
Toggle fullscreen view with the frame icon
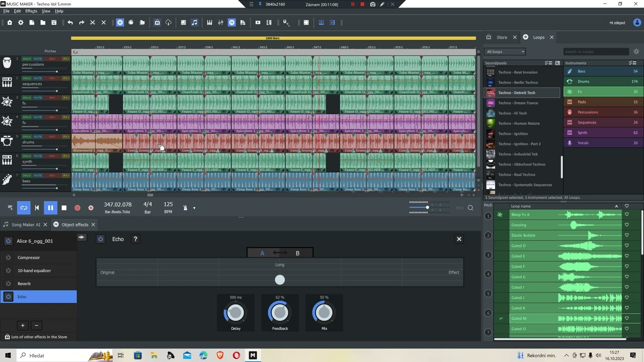306,23
